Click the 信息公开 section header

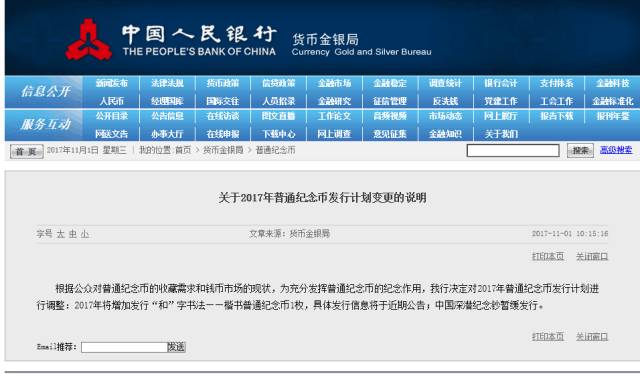(45, 91)
